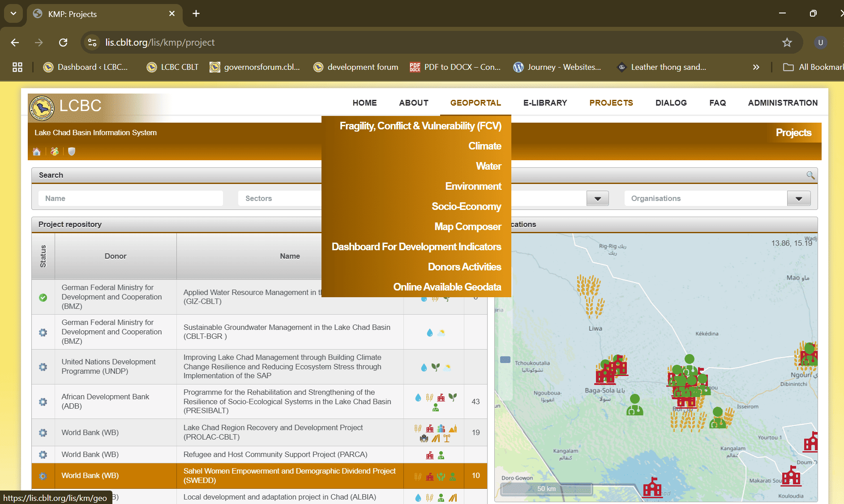This screenshot has height=504, width=844.
Task: Click the shield icon in the LCBC toolbar
Action: coord(72,152)
